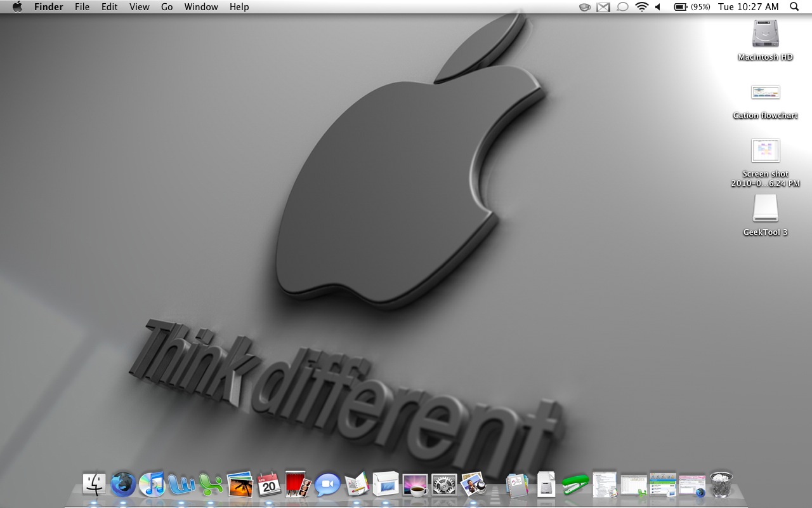Image resolution: width=812 pixels, height=508 pixels.
Task: Open iCal calendar showing 20
Action: click(x=269, y=485)
